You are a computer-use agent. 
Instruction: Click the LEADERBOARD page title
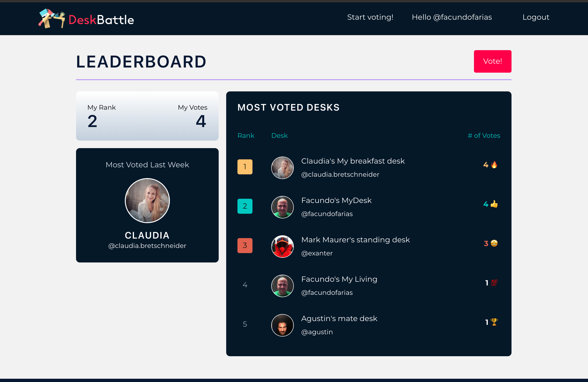141,62
